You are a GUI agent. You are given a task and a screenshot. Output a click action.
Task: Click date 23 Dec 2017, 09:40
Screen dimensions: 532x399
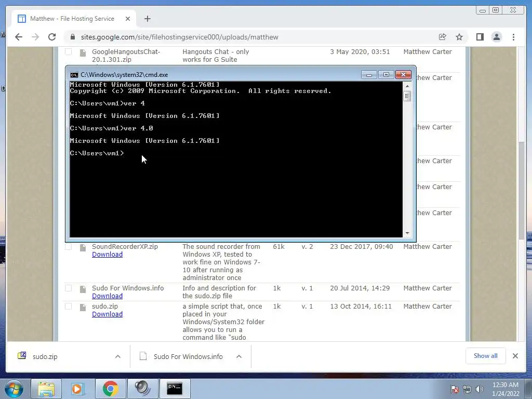click(x=362, y=246)
